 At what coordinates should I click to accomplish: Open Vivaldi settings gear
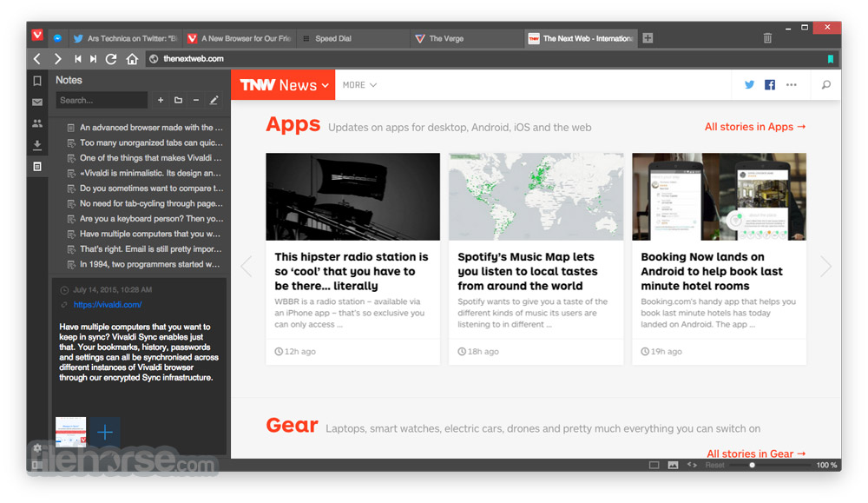coord(37,447)
